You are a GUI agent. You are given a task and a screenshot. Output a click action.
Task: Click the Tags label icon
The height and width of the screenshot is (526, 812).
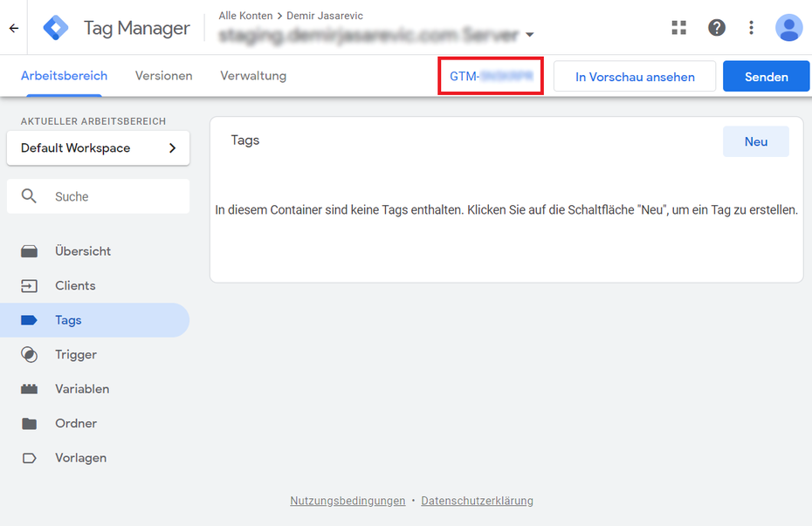click(29, 320)
